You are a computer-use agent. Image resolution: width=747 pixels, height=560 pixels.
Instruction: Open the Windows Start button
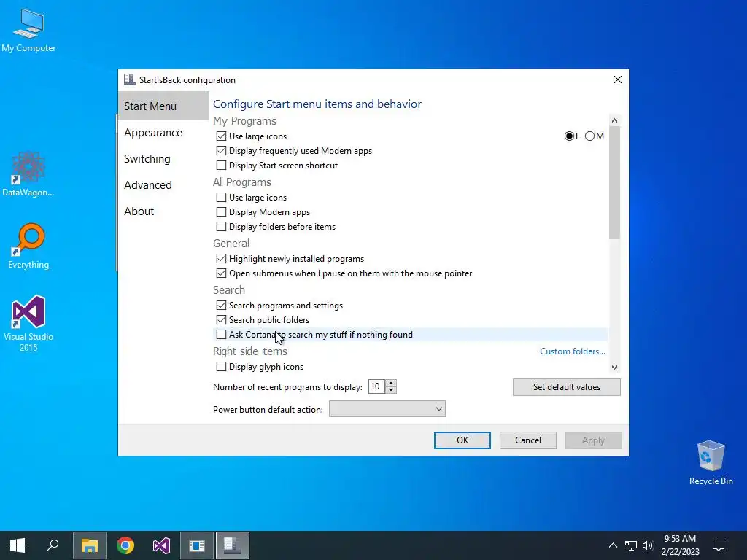tap(18, 545)
